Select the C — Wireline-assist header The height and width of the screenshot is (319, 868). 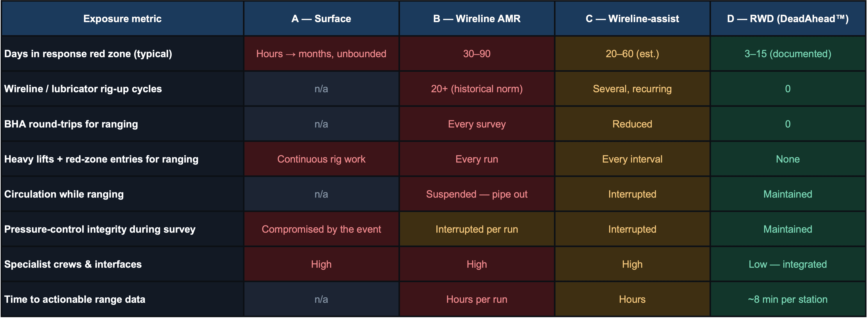pyautogui.click(x=632, y=19)
